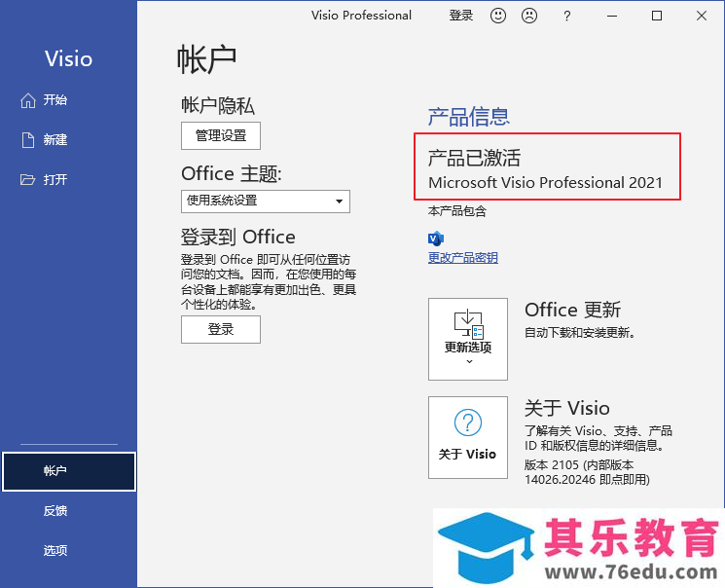
Task: Click the 自动下载和安装更新 text
Action: (580, 333)
